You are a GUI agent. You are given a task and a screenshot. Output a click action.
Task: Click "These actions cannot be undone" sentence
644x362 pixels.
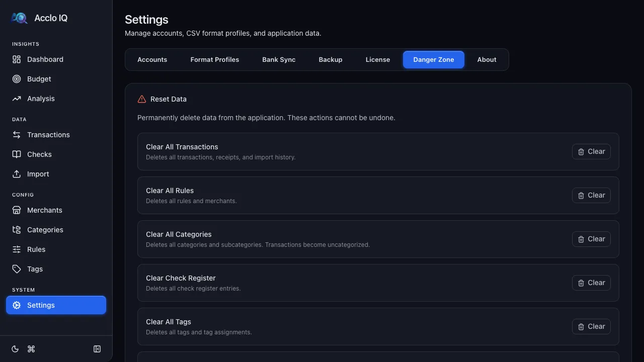point(341,118)
